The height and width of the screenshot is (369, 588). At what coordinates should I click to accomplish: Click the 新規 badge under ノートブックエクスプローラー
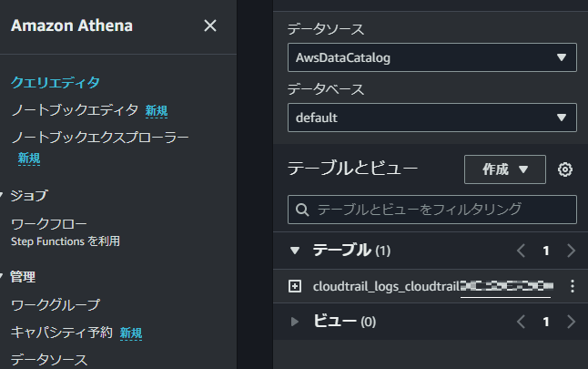[29, 158]
